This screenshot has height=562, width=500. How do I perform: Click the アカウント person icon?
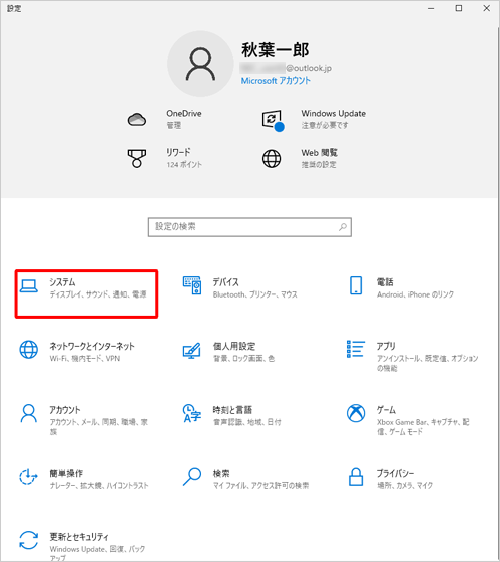29,413
